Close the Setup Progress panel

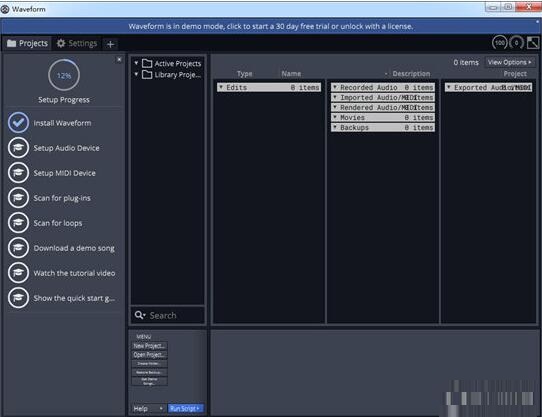click(x=119, y=59)
